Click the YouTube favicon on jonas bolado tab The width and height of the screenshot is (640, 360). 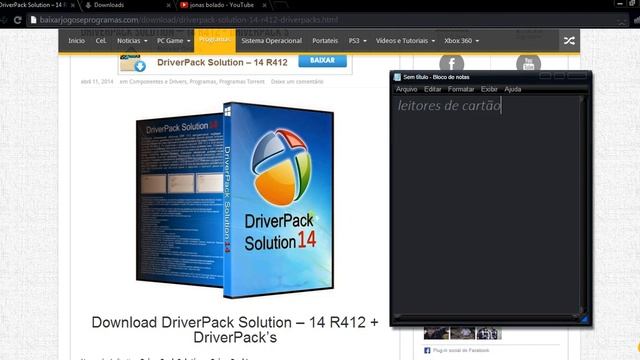pyautogui.click(x=184, y=5)
